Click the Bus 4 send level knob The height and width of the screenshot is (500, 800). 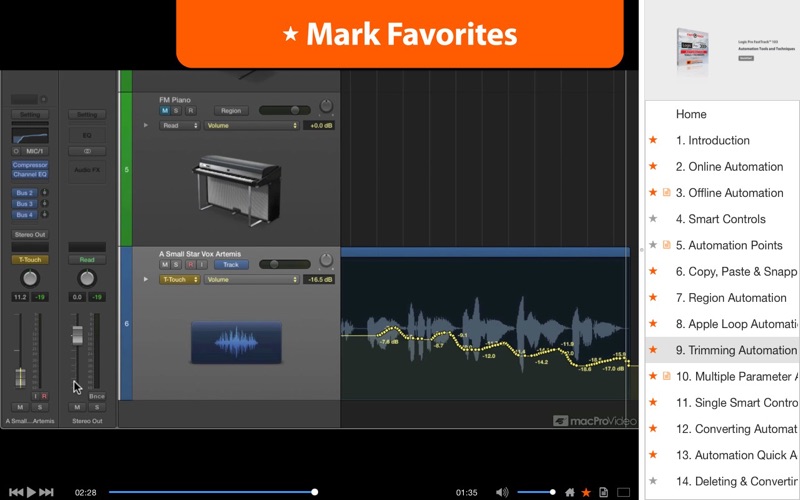(44, 214)
